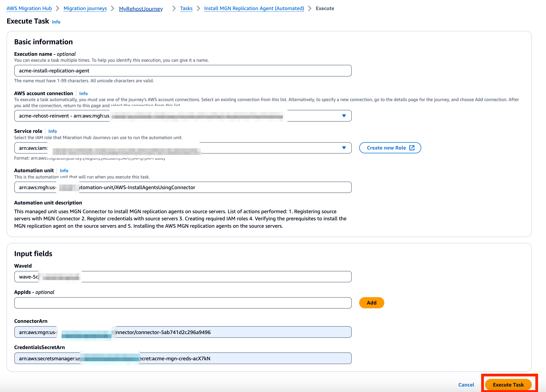Click the Add button for AppIds
Viewport: 546px width, 392px height.
[371, 303]
